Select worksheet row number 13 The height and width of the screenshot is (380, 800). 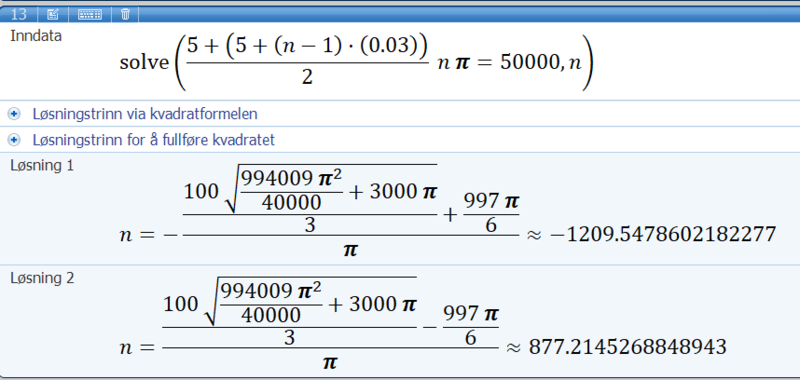coord(18,14)
